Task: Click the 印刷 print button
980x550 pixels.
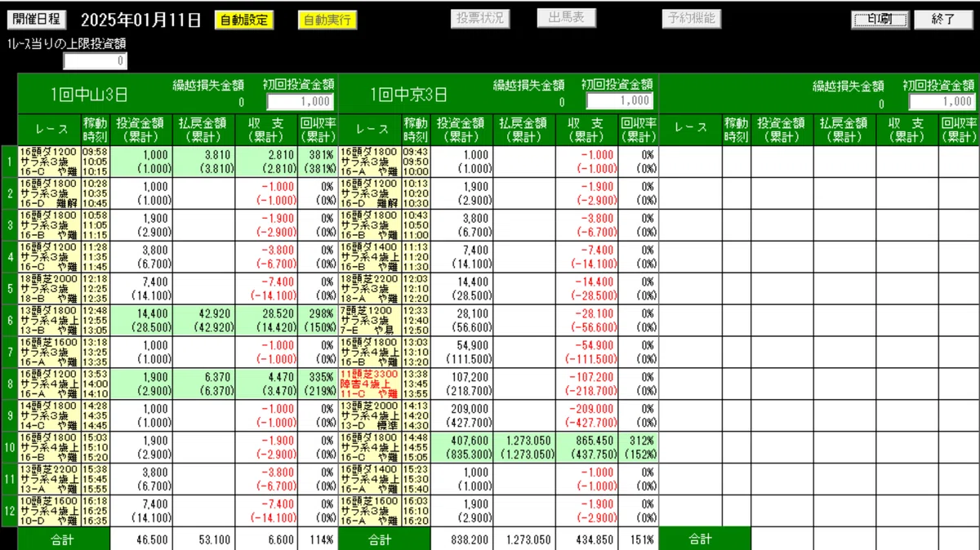Action: (x=880, y=20)
